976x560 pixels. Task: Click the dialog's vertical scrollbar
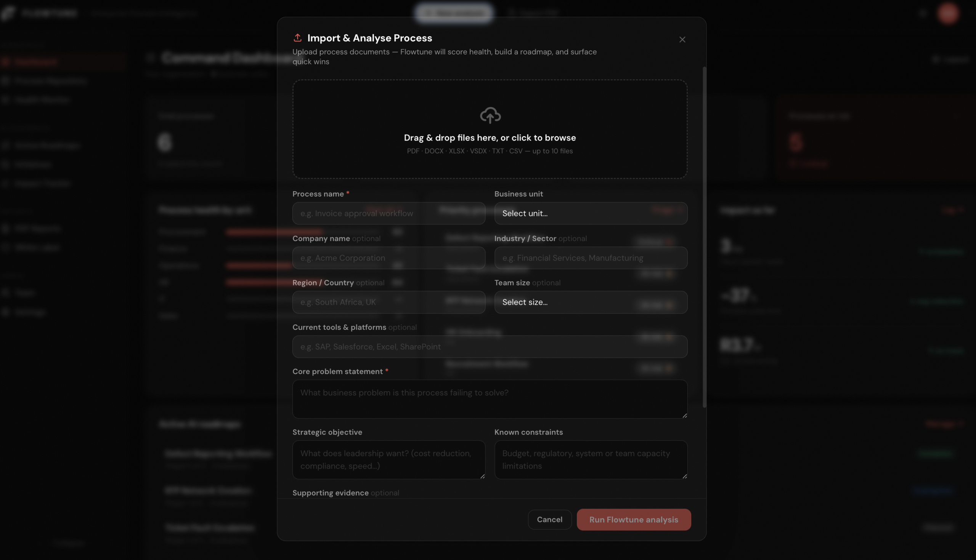pos(704,237)
